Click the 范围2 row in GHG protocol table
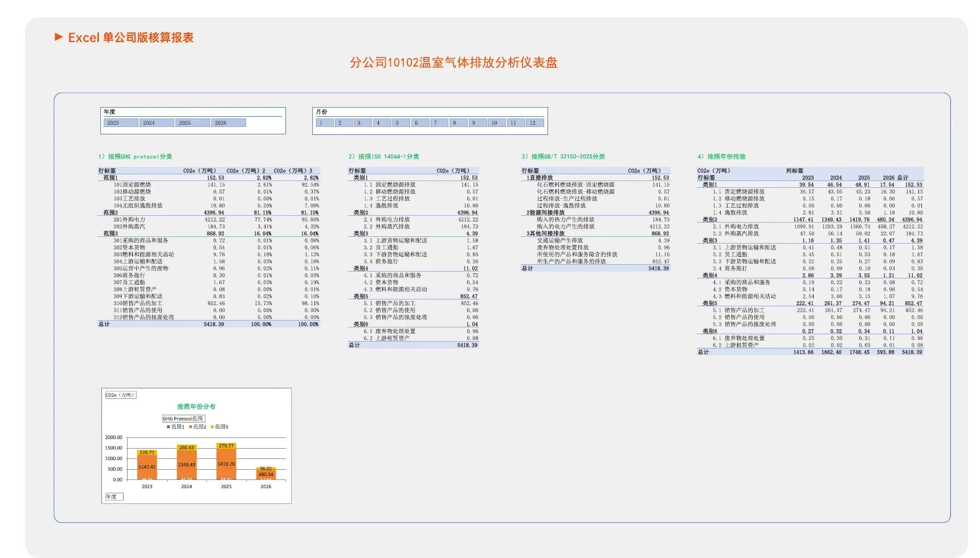This screenshot has width=980, height=558. [209, 213]
